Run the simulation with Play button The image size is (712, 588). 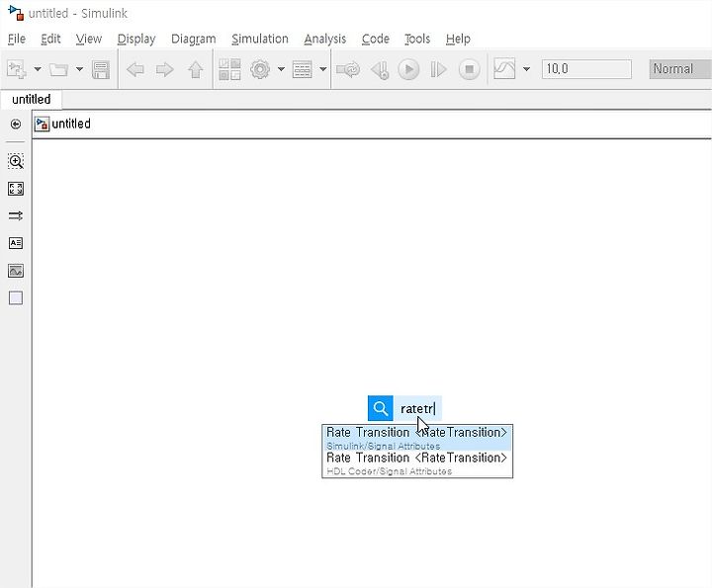tap(408, 69)
